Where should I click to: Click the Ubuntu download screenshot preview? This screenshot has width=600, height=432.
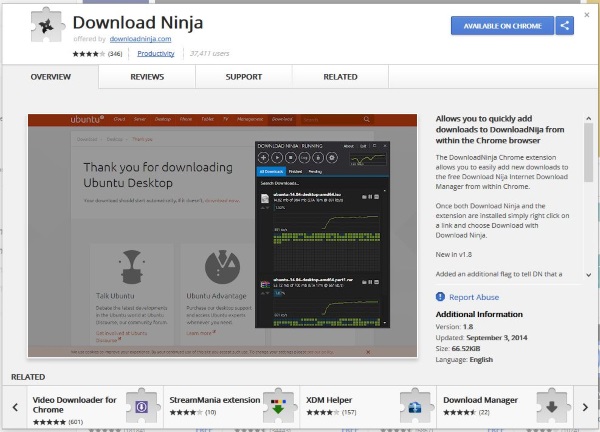[222, 235]
